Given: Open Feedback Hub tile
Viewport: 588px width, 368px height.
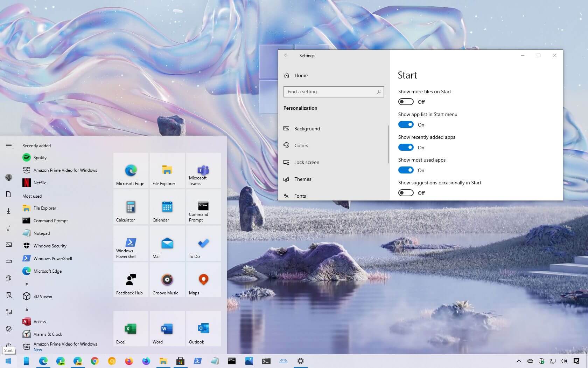Looking at the screenshot, I should [131, 280].
